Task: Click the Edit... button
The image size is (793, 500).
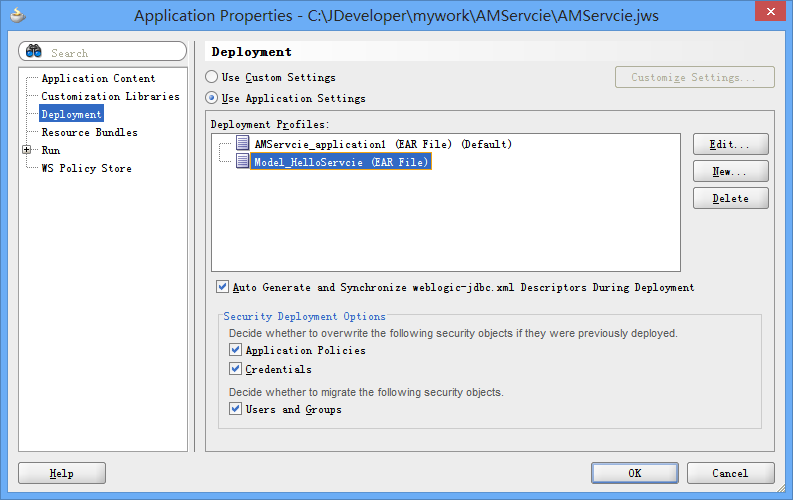Action: (731, 144)
